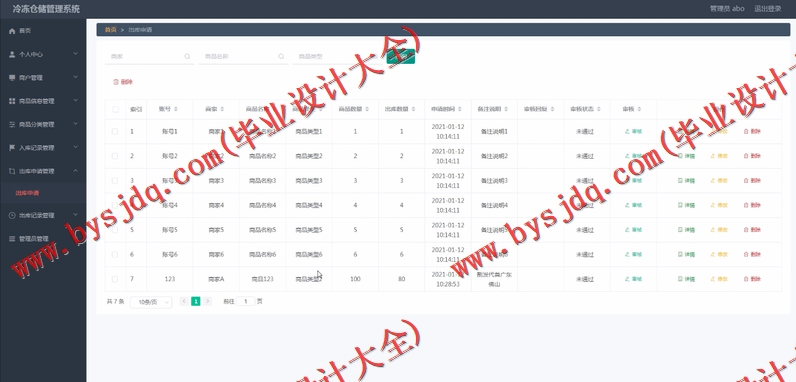Viewport: 796px width, 382px height.
Task: Click the previous page arrow
Action: pos(184,302)
